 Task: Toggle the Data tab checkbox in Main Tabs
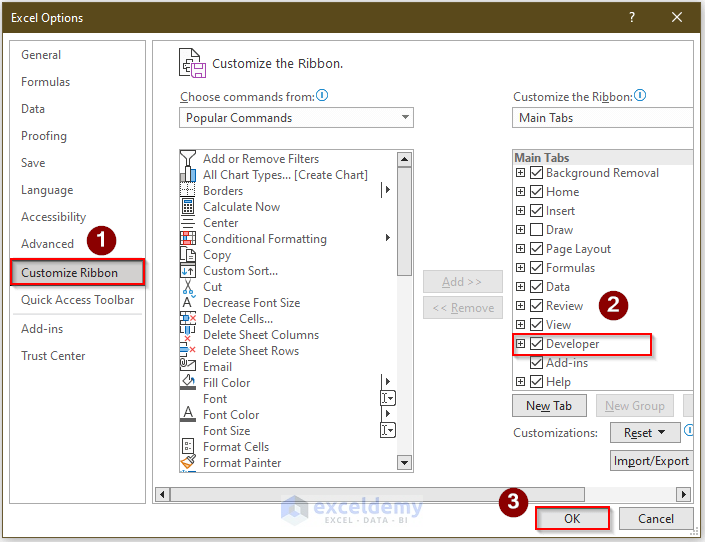click(536, 287)
